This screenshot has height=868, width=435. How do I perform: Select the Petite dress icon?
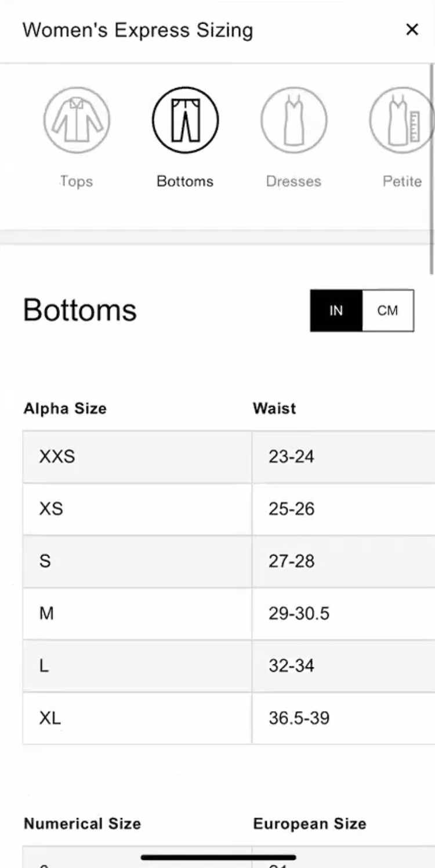click(400, 120)
